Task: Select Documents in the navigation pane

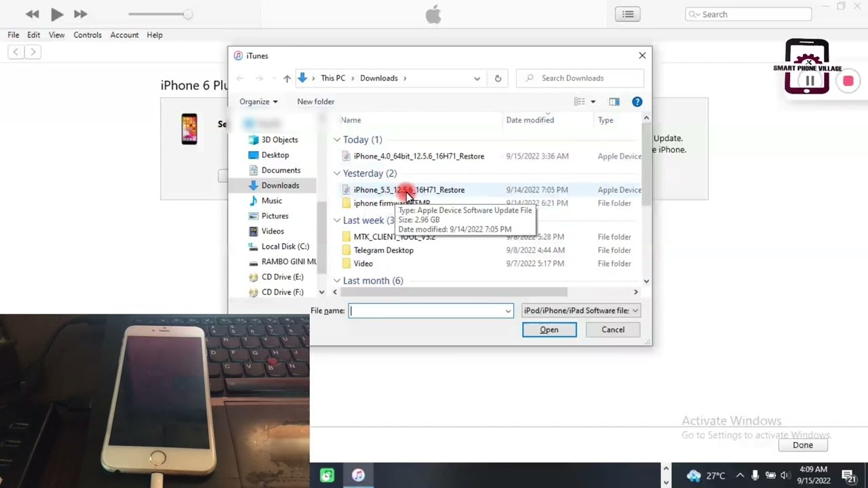Action: click(281, 170)
